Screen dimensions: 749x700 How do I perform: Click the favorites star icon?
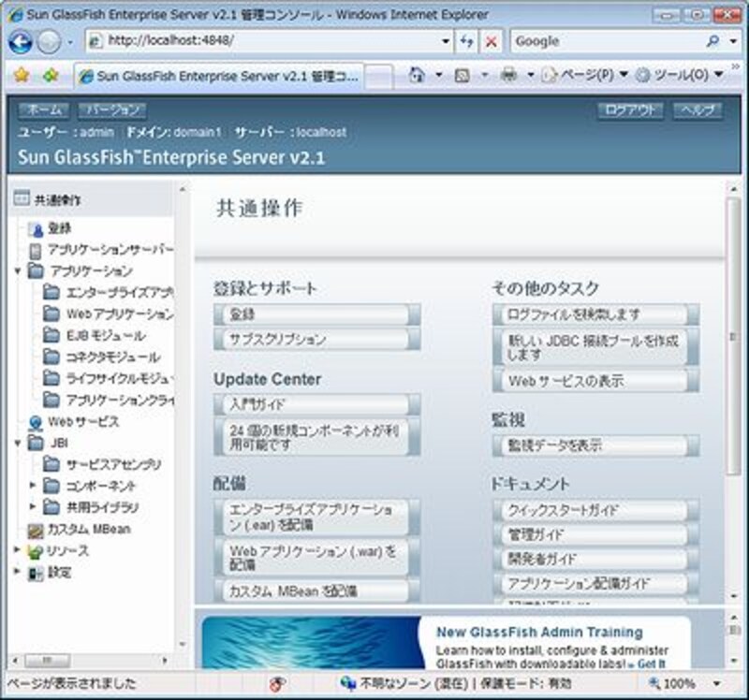click(x=21, y=75)
